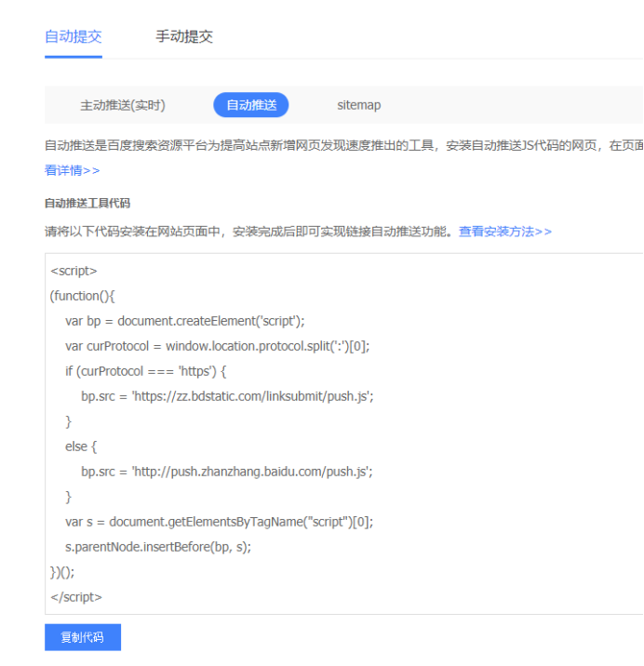Click the 自动推送是百度搜索资源平台 description text
The height and width of the screenshot is (666, 644).
coord(344,146)
